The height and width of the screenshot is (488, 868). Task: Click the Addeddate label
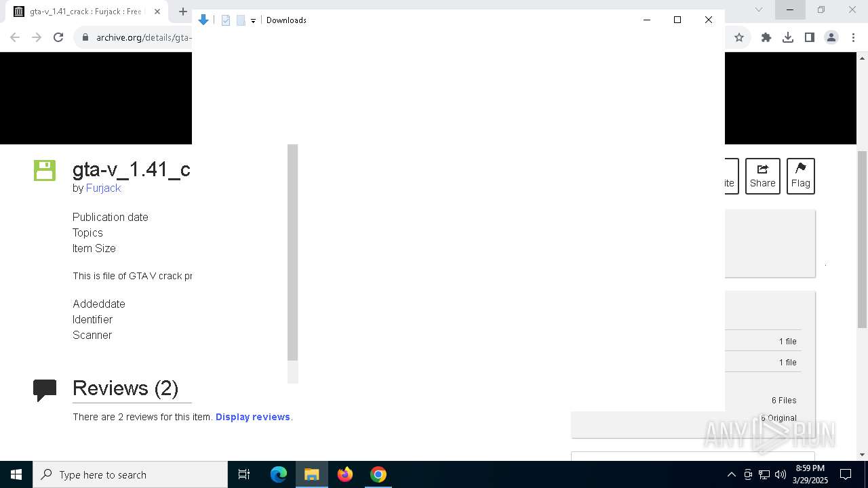pyautogui.click(x=99, y=304)
